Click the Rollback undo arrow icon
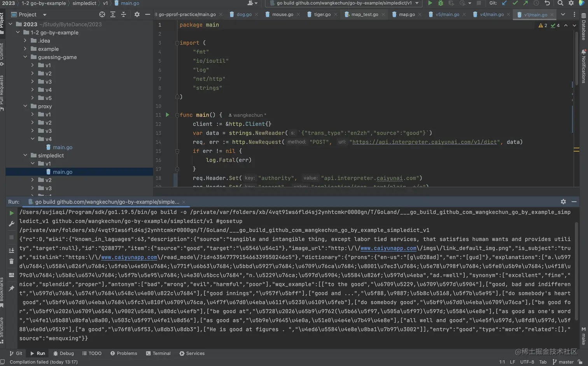This screenshot has width=588, height=366. point(547,3)
